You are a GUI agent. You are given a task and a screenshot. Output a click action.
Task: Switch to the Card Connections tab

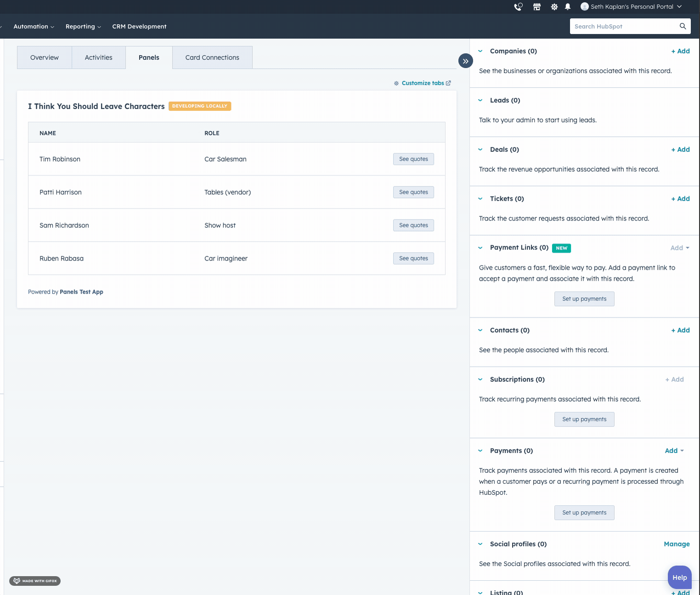tap(212, 57)
